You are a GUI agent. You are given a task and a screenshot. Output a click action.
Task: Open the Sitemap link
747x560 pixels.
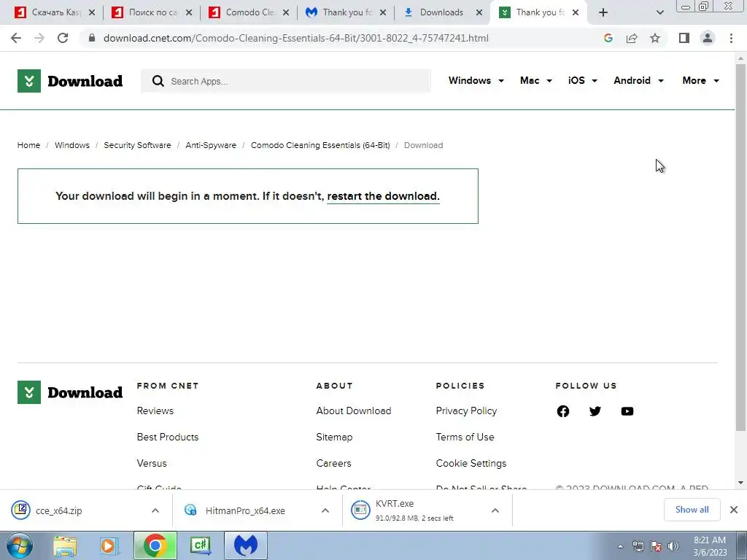334,437
